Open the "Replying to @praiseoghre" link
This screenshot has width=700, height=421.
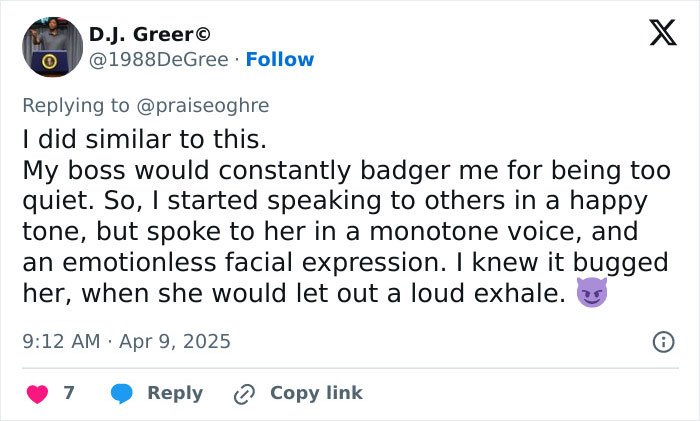(145, 105)
